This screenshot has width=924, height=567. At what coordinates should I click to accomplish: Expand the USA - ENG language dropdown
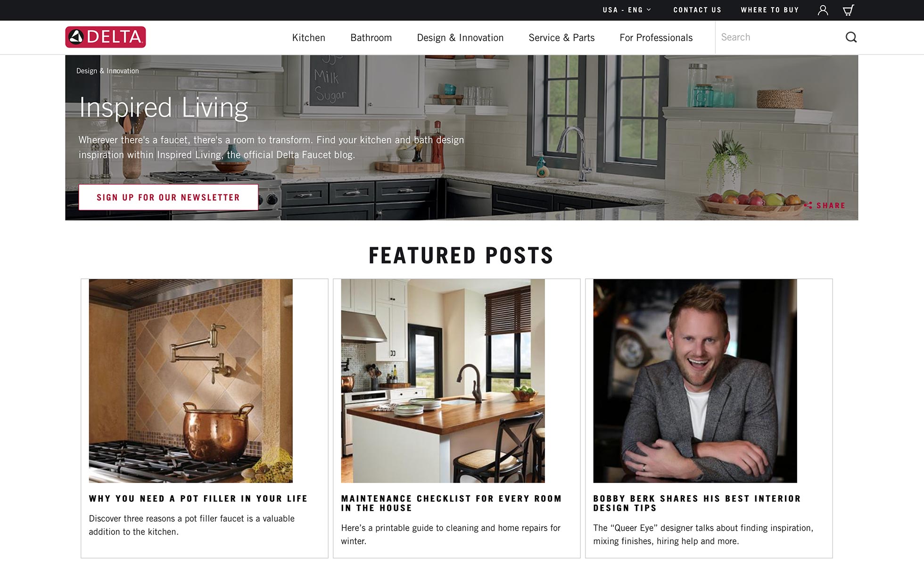coord(627,10)
